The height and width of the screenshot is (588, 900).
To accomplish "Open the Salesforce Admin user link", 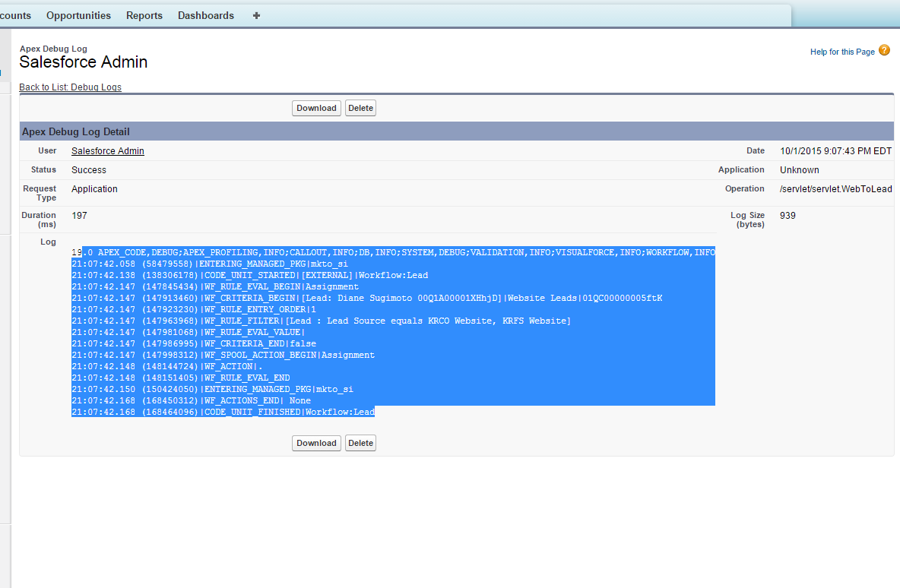I will pyautogui.click(x=108, y=151).
